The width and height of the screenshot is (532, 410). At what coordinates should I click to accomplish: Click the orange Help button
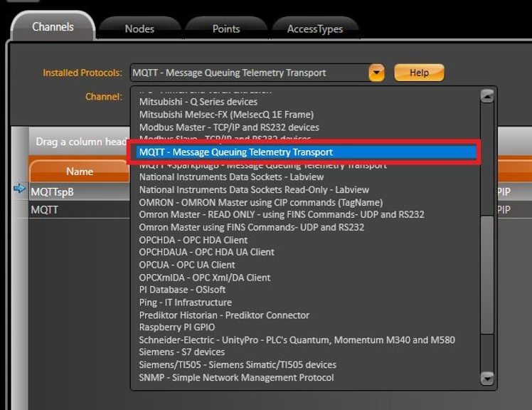419,73
